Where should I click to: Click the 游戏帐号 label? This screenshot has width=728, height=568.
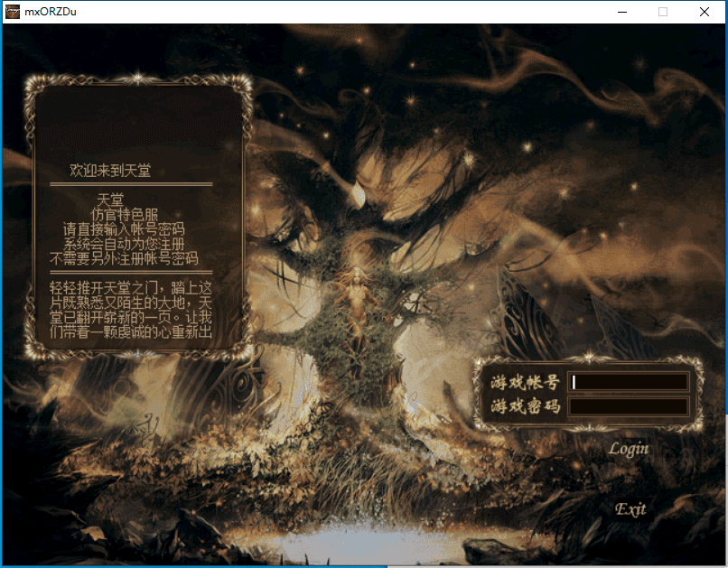tap(525, 382)
